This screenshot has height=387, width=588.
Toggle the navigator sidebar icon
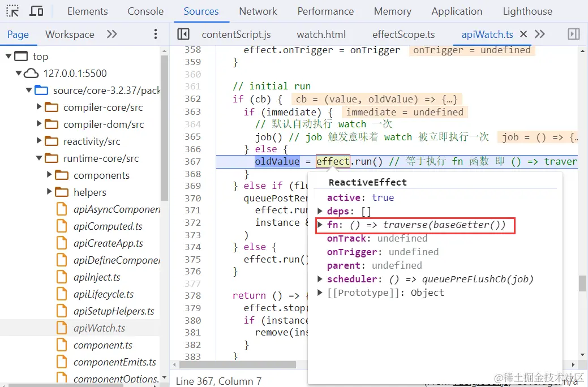pos(183,34)
